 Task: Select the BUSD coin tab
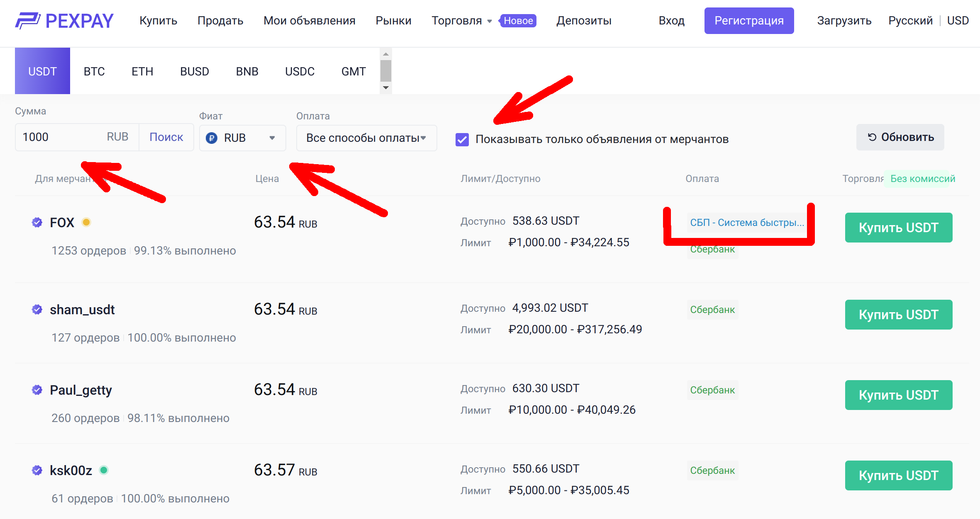(194, 71)
